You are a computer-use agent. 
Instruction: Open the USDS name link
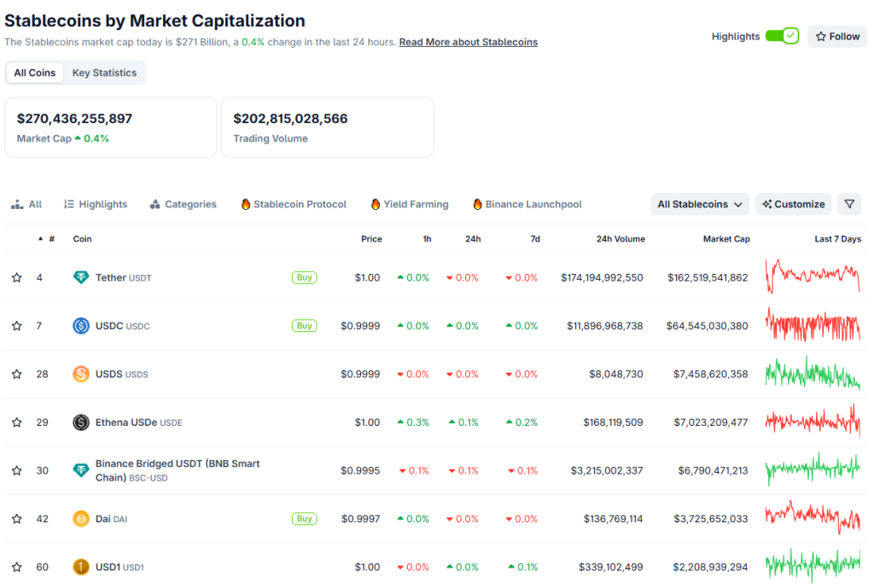pyautogui.click(x=121, y=374)
